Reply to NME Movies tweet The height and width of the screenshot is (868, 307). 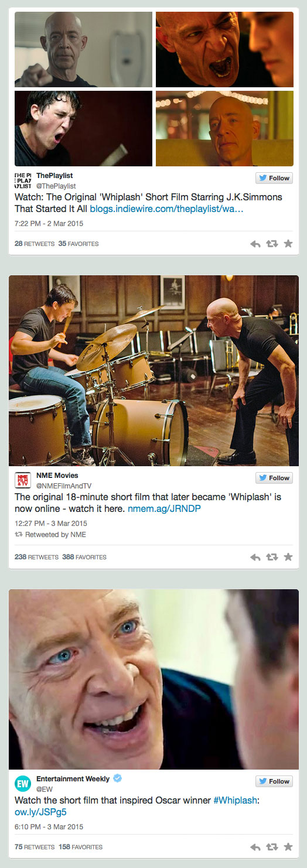click(255, 557)
